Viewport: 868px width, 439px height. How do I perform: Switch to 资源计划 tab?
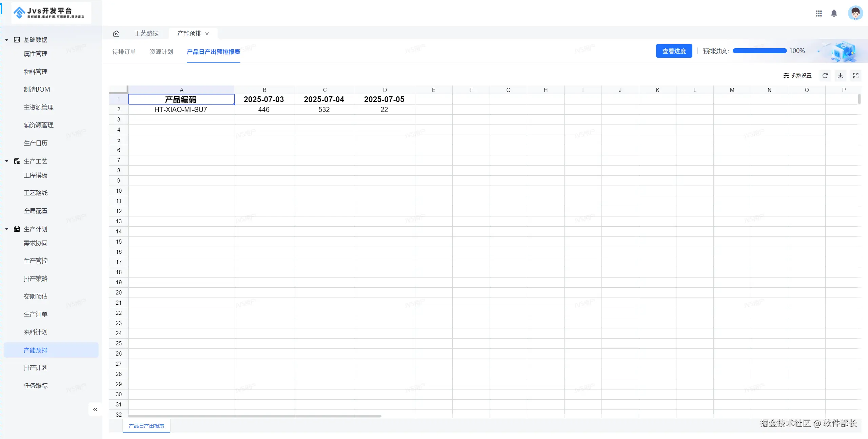[x=161, y=52]
